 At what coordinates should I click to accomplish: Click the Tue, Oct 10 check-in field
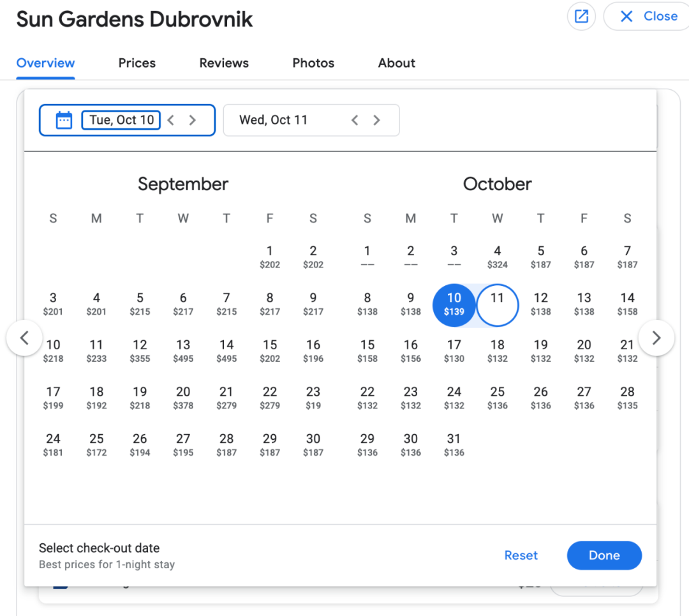[121, 120]
